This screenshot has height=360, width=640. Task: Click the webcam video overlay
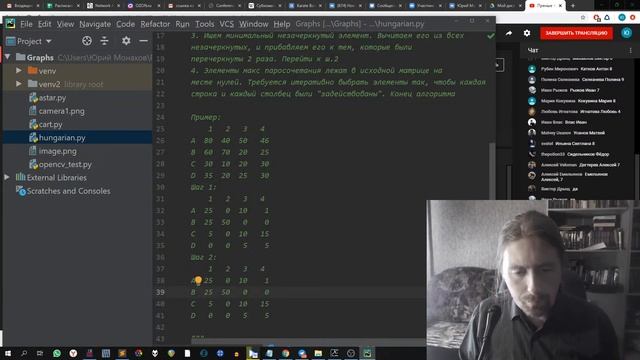coord(533,280)
